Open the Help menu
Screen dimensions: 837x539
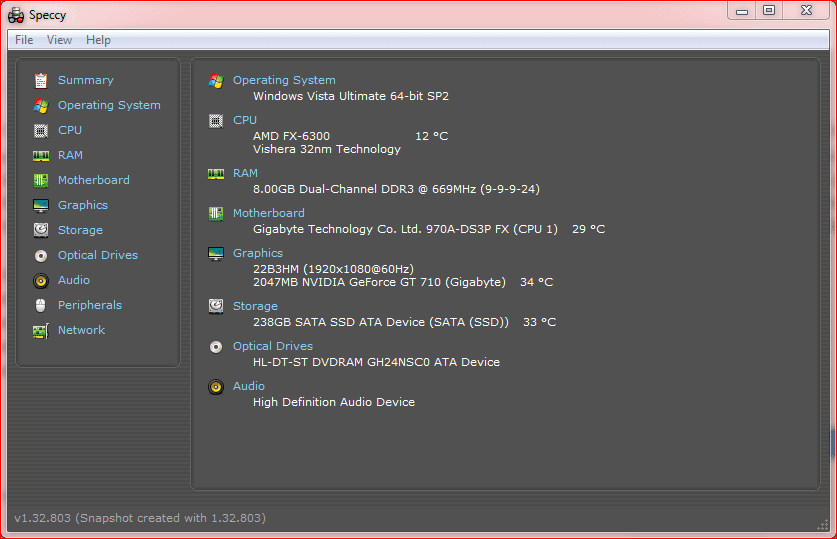coord(98,40)
